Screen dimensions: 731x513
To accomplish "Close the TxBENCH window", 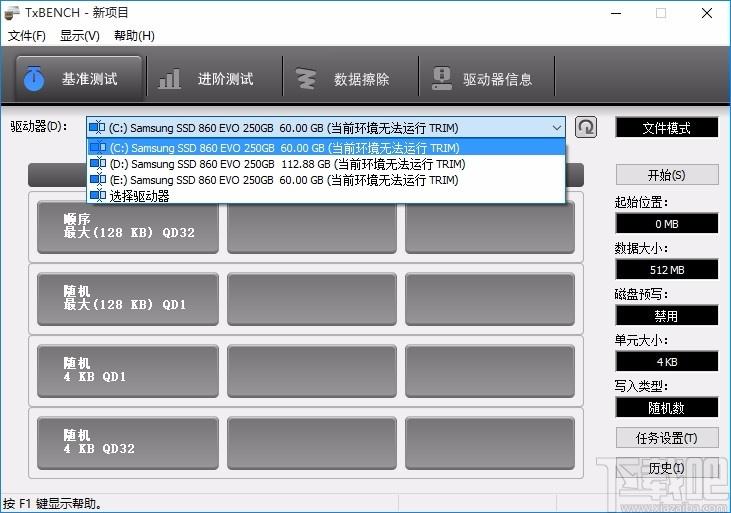I will tap(707, 13).
